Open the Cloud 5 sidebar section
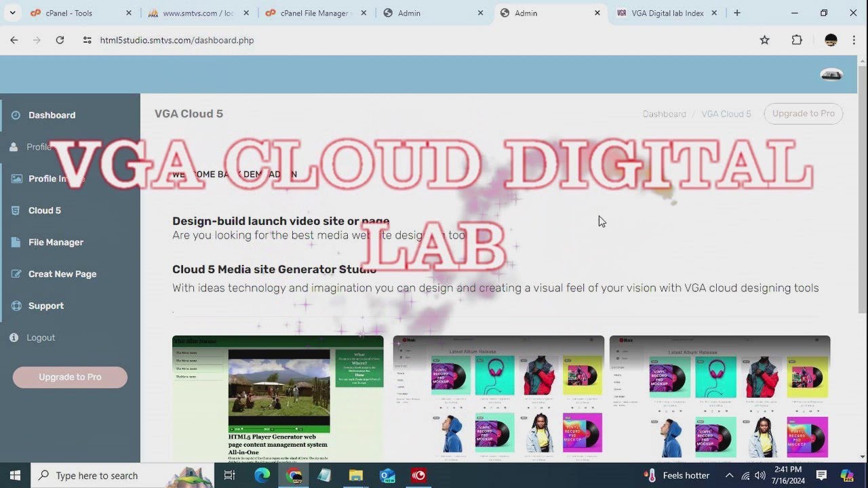This screenshot has height=488, width=868. coord(45,211)
